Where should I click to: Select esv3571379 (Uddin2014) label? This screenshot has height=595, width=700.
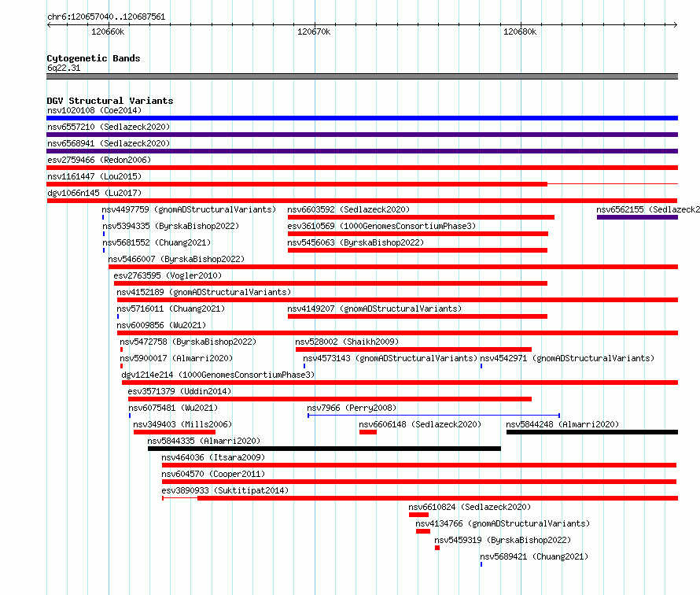(179, 391)
